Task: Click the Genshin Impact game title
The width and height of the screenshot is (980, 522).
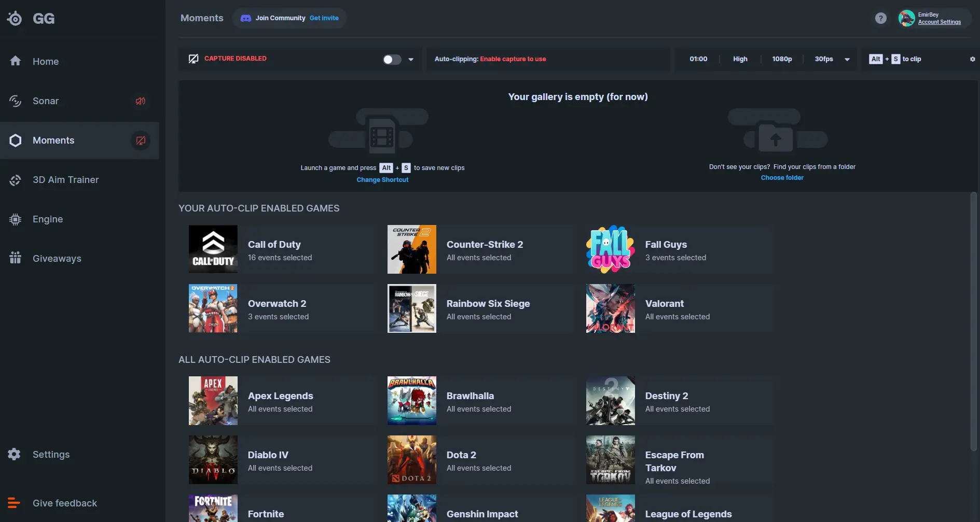Action: pos(482,514)
